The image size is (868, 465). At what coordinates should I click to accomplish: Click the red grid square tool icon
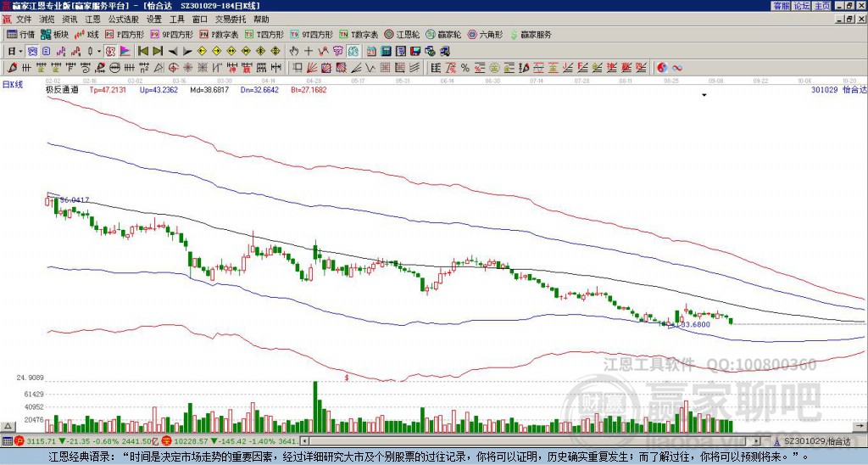385,68
